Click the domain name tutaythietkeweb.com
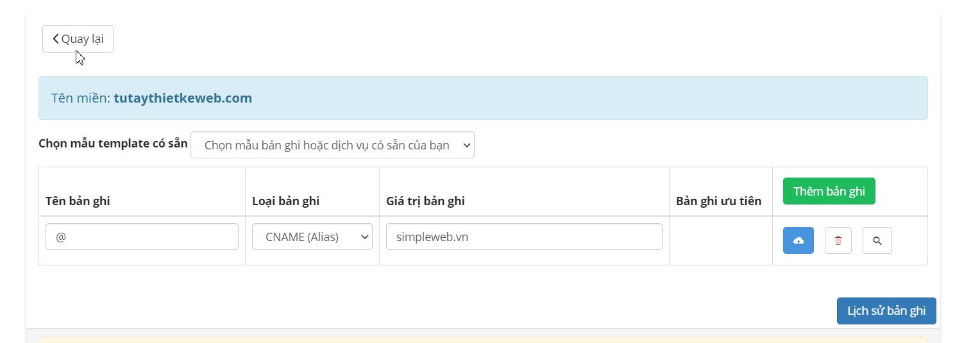Image resolution: width=980 pixels, height=343 pixels. point(183,98)
